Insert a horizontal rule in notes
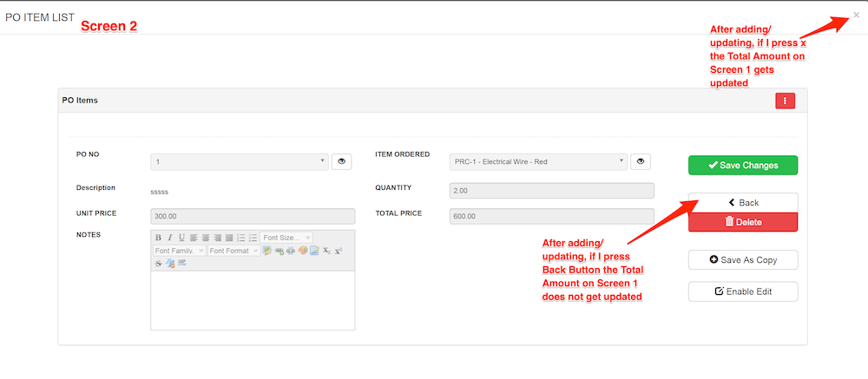The height and width of the screenshot is (379, 868). [181, 262]
